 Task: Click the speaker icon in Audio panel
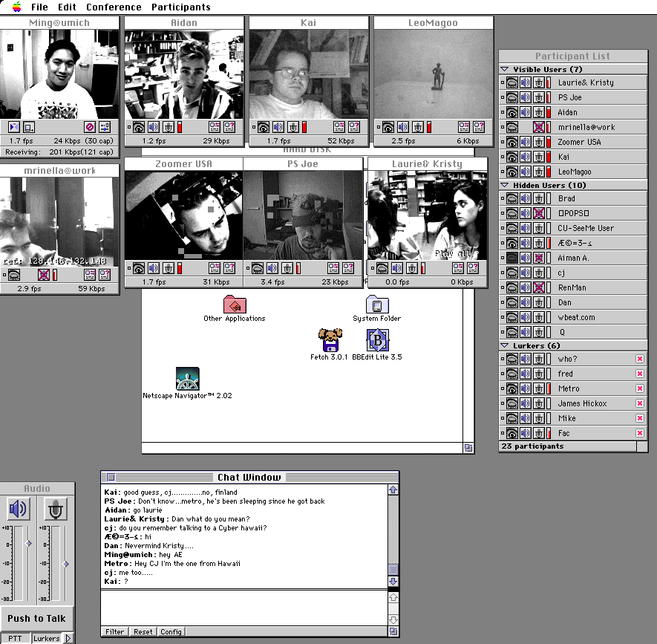pyautogui.click(x=18, y=509)
